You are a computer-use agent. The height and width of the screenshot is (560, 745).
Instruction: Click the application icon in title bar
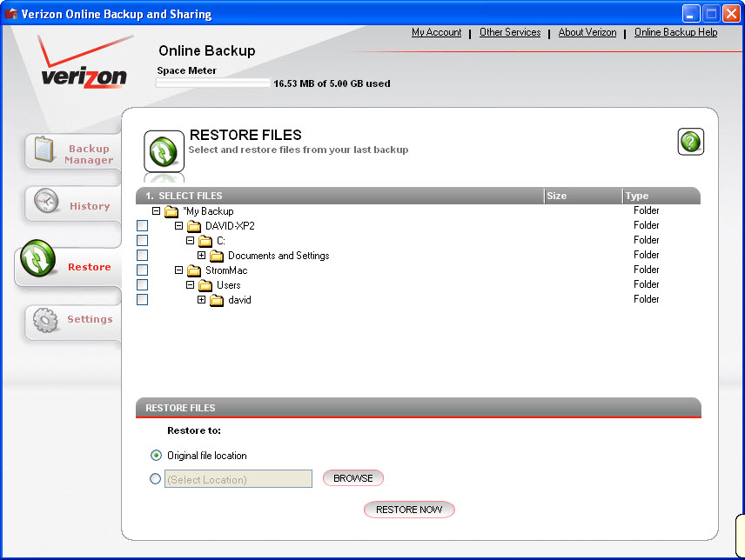pos(10,14)
